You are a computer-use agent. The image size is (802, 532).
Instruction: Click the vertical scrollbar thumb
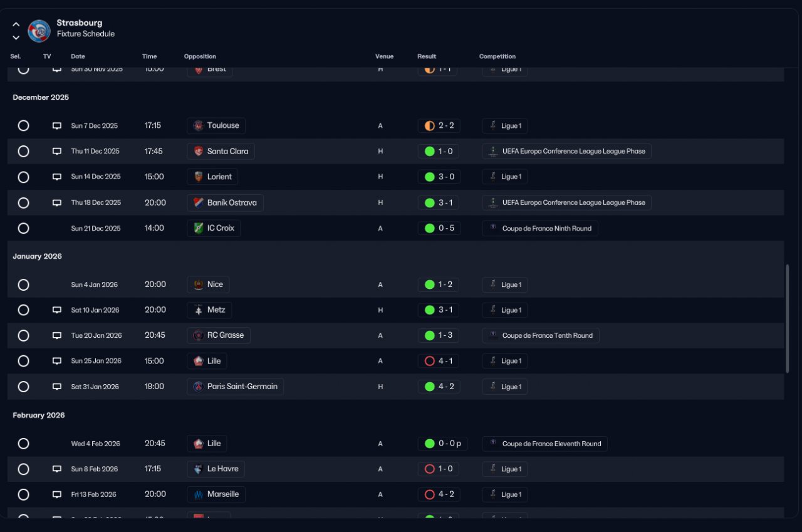coord(788,319)
